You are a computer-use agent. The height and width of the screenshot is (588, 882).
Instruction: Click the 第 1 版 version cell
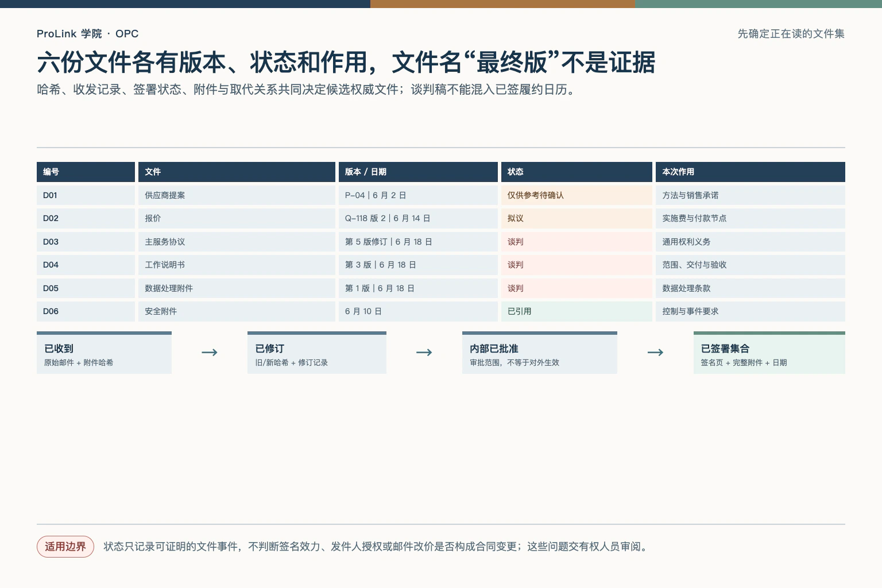(418, 288)
